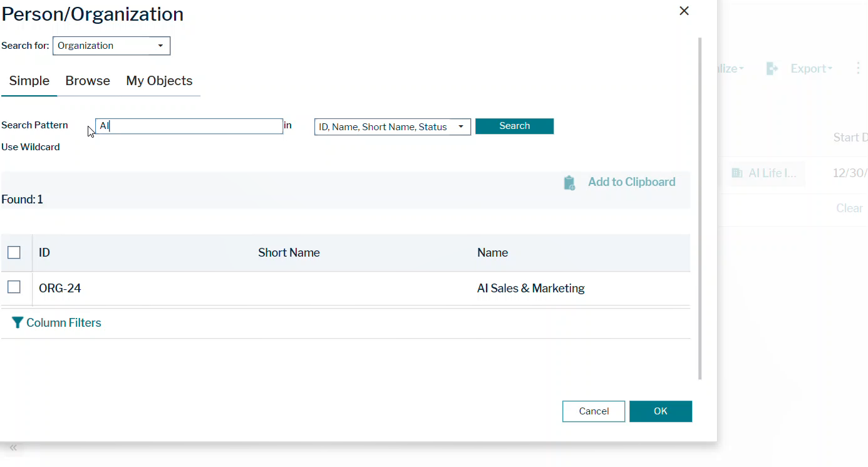Click the dialog's vertical scrollbar

pyautogui.click(x=700, y=207)
